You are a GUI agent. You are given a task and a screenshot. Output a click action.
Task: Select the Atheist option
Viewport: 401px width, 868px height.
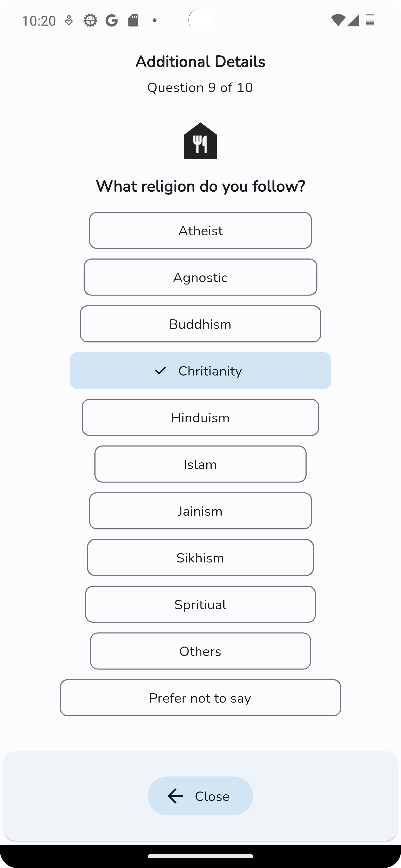pyautogui.click(x=200, y=230)
